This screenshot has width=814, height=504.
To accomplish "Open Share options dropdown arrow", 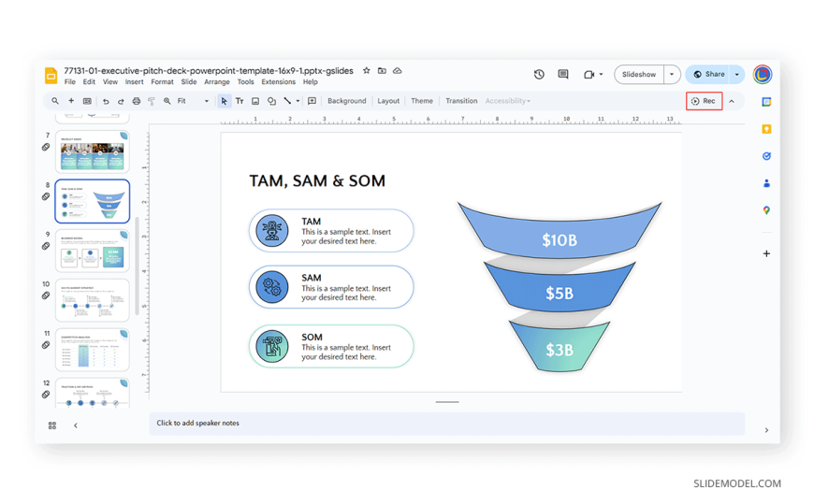I will pos(736,74).
